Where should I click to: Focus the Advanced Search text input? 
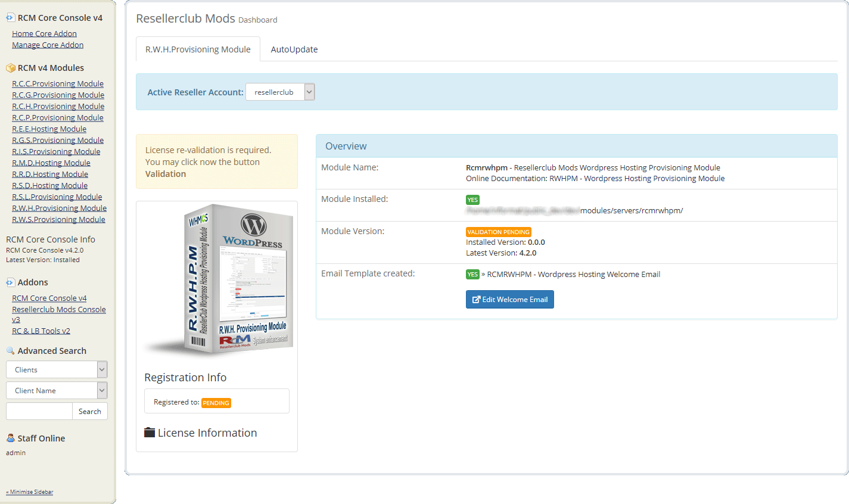[39, 411]
